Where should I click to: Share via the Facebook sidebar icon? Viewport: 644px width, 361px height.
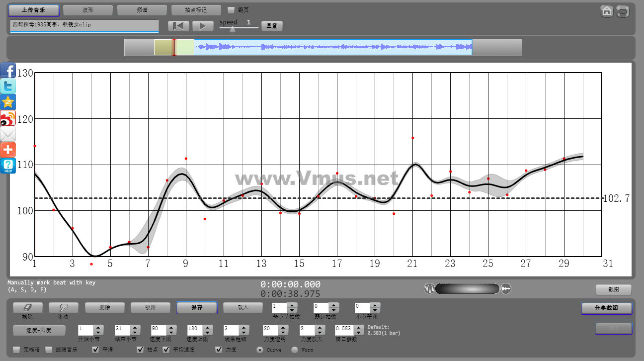click(x=8, y=71)
